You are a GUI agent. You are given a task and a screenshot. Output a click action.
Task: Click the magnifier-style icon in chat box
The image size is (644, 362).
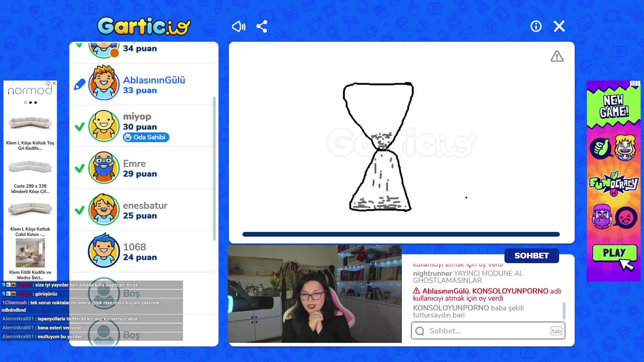click(420, 331)
